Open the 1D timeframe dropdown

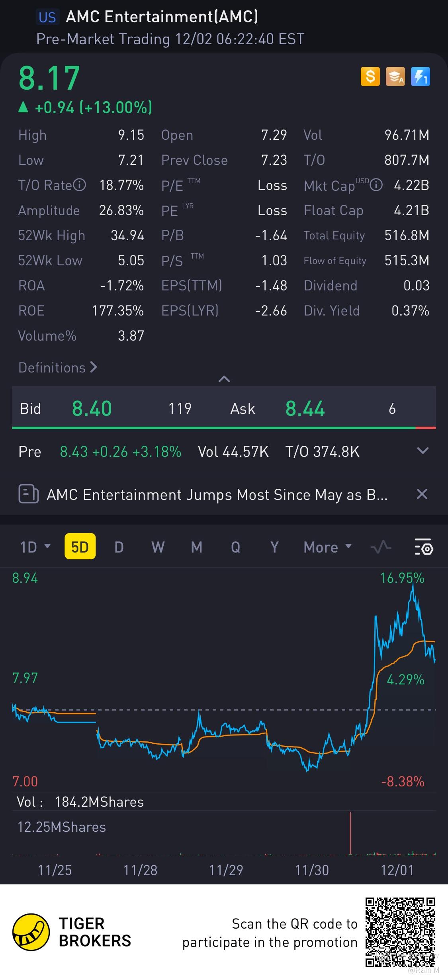pos(35,547)
